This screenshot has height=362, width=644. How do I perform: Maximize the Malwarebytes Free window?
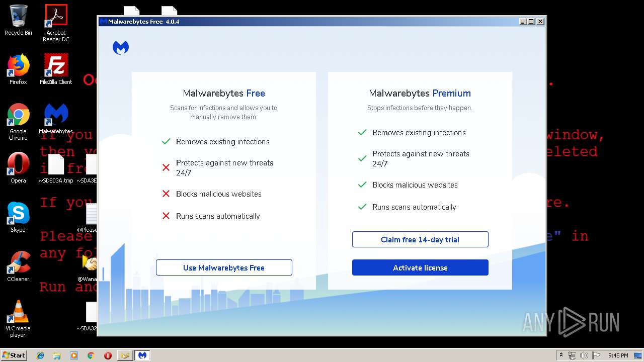tap(531, 22)
